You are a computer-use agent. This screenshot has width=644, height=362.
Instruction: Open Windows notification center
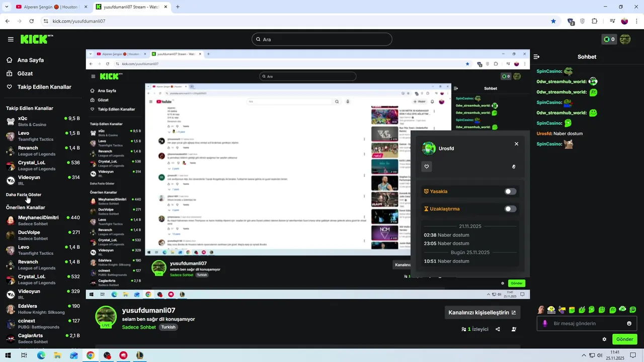click(x=634, y=355)
